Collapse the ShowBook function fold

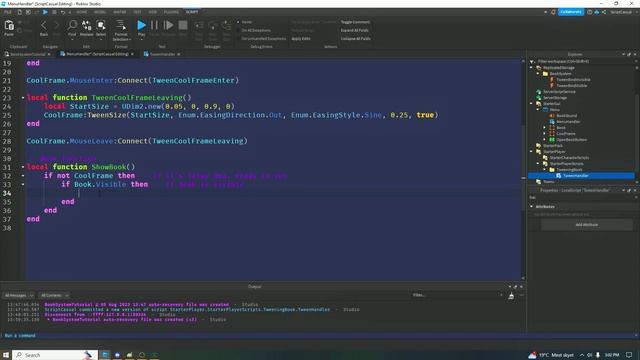tap(22, 167)
